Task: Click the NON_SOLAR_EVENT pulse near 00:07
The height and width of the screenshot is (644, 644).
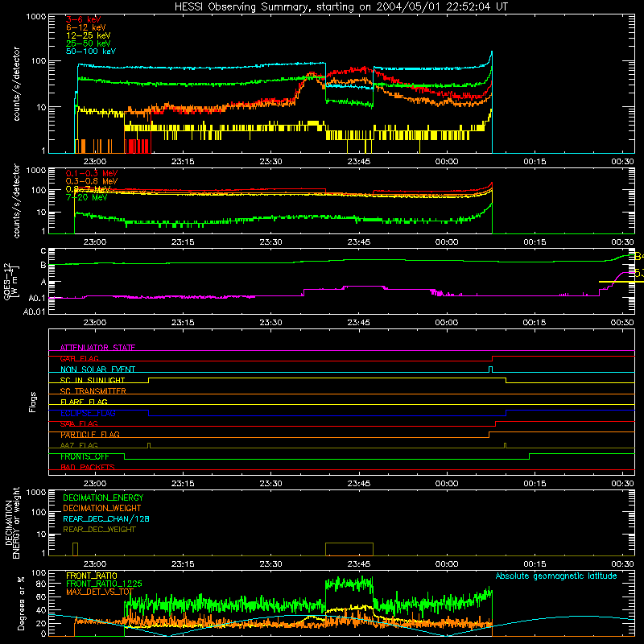Action: [x=490, y=369]
